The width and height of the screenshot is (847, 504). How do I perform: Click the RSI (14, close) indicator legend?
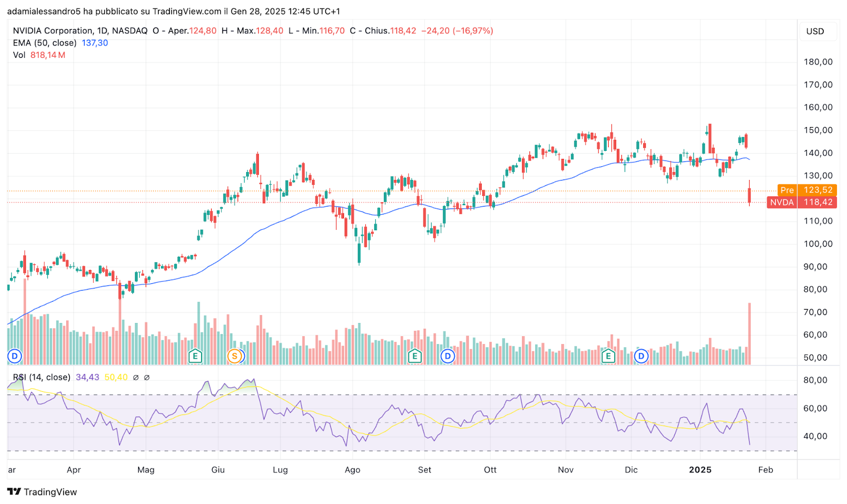(42, 377)
